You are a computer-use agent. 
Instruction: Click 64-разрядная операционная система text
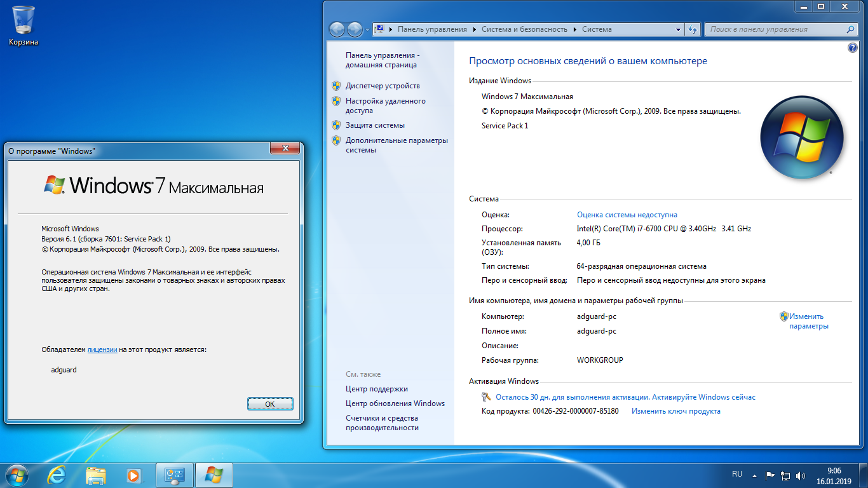(641, 266)
